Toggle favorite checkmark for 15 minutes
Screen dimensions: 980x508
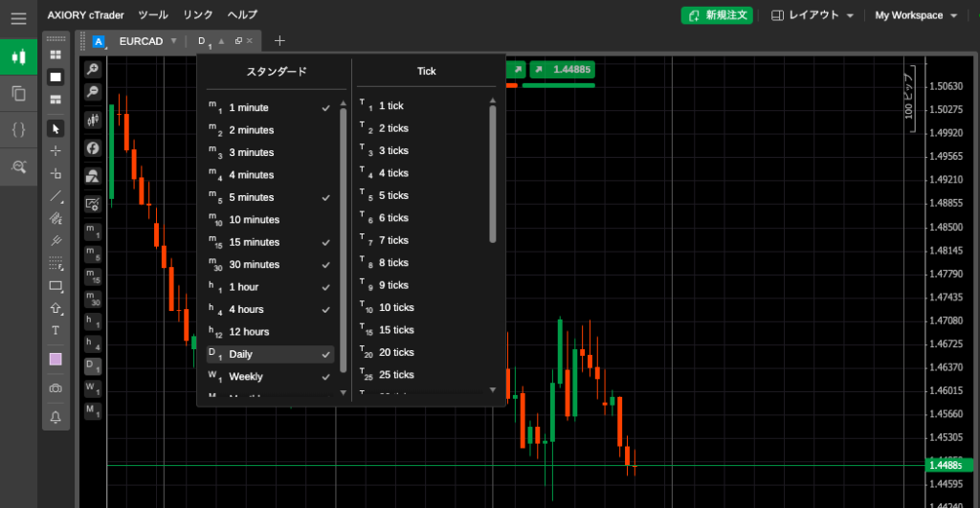(326, 242)
